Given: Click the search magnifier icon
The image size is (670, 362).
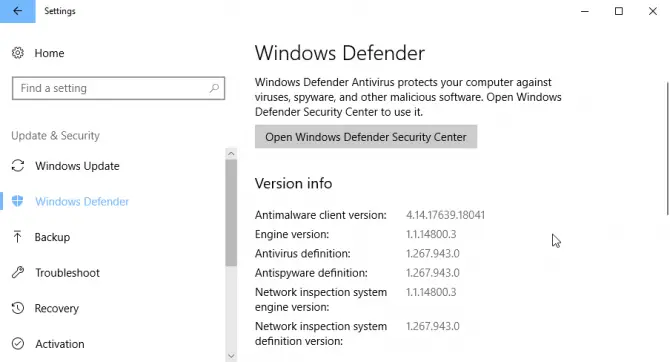Looking at the screenshot, I should [x=214, y=88].
